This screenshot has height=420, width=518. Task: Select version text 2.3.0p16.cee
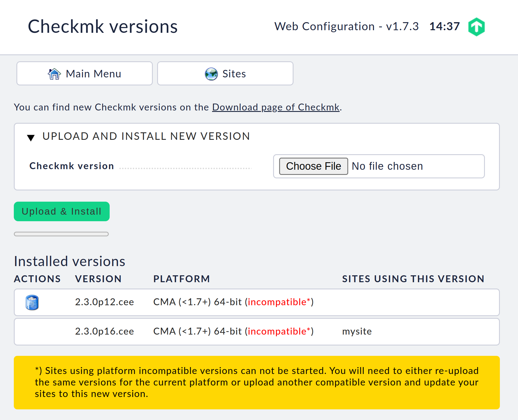104,331
